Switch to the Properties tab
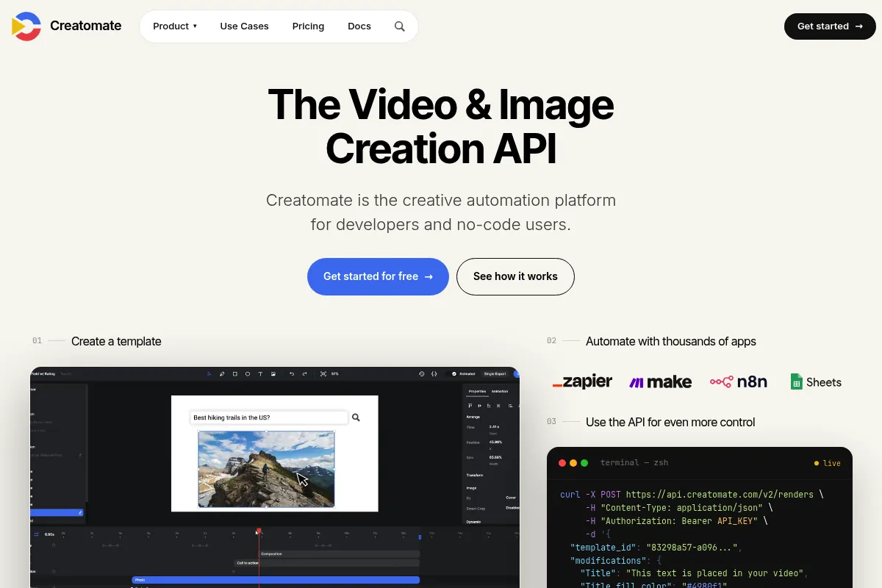Viewport: 882px width, 588px height. pyautogui.click(x=477, y=391)
